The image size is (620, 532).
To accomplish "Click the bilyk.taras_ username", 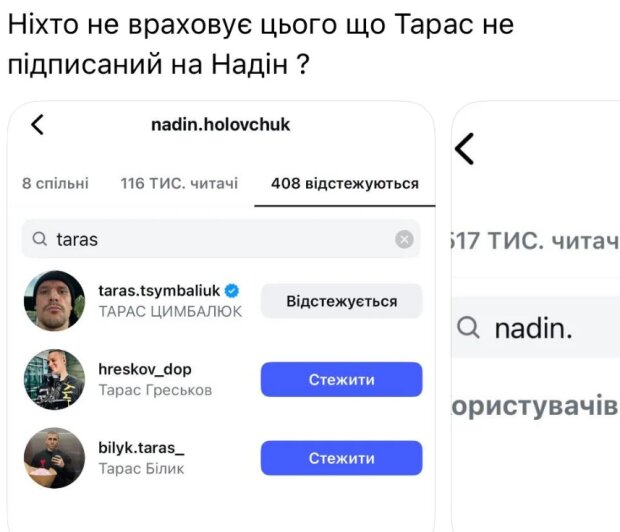I will [x=141, y=448].
